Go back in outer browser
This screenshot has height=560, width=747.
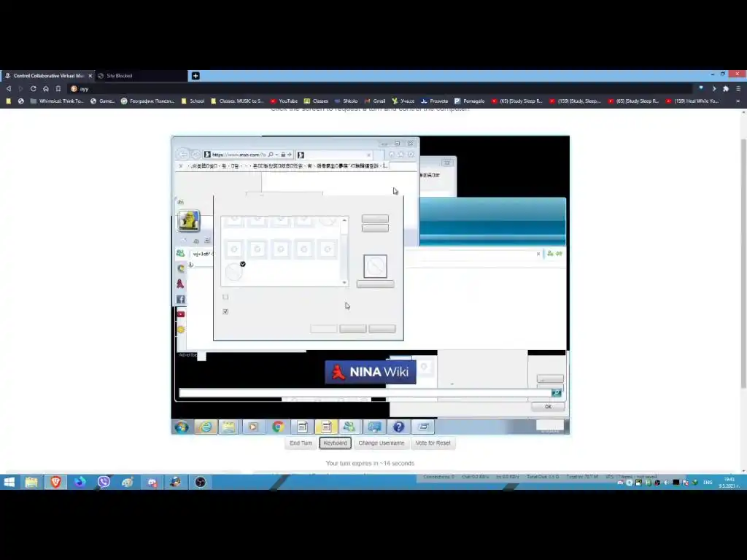[9, 88]
